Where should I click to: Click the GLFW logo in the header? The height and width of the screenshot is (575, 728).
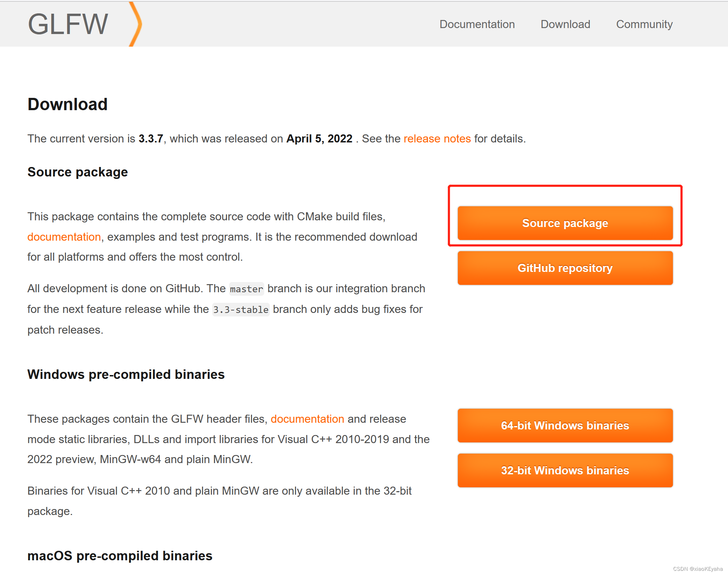tap(68, 24)
